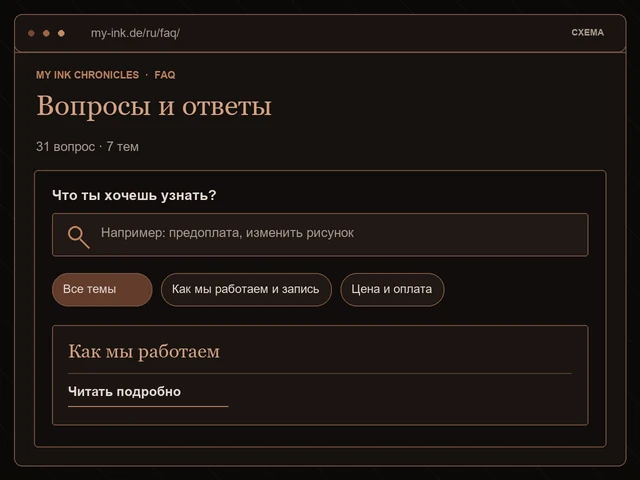The height and width of the screenshot is (480, 640).
Task: Click the "31 вопрос · 7 тем" counter text
Action: pos(87,147)
